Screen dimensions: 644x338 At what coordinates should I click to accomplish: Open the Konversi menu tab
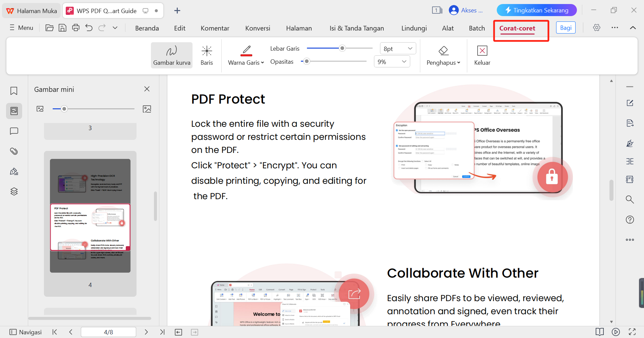(258, 28)
